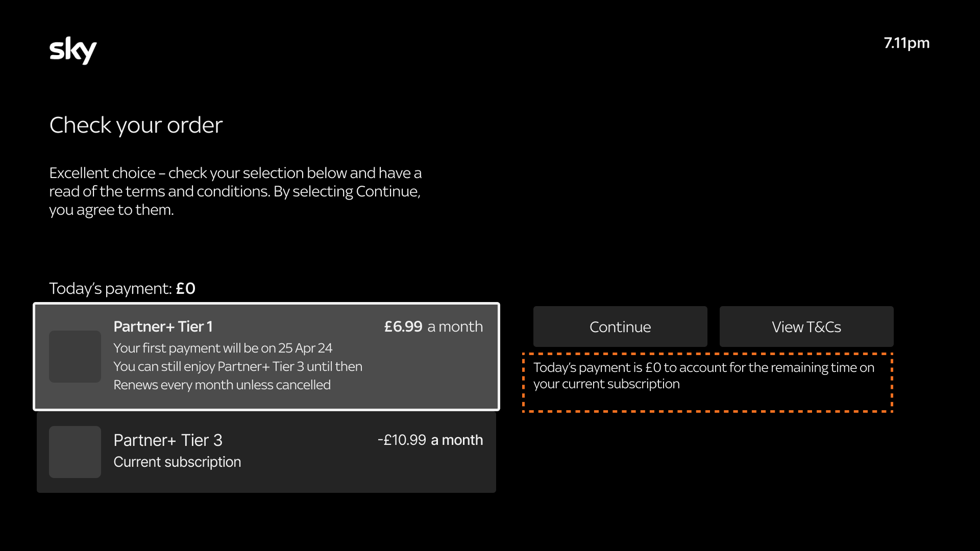The height and width of the screenshot is (551, 980).
Task: Click the Current subscription label
Action: click(177, 462)
